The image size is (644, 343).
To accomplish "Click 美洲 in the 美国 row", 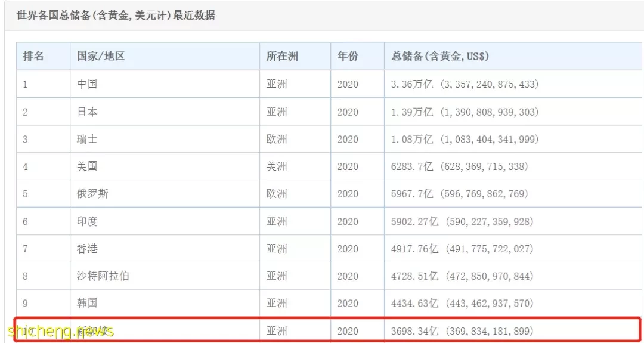I will tap(277, 166).
